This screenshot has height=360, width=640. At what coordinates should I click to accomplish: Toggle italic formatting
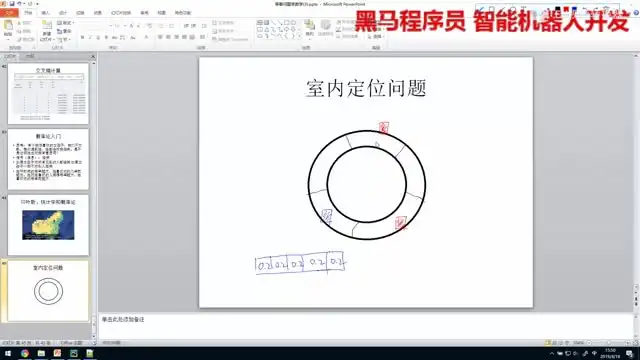pyautogui.click(x=90, y=38)
